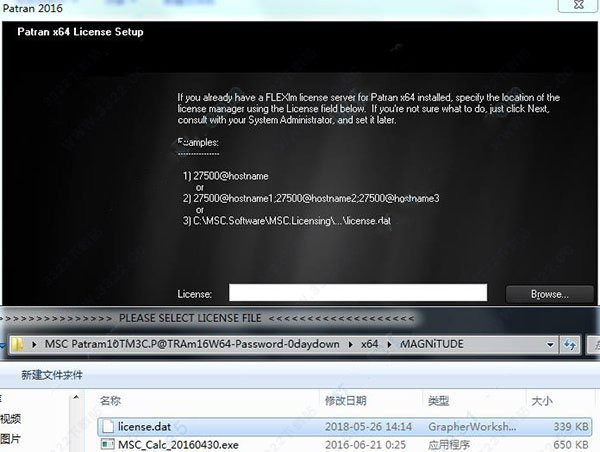
Task: Open 视频 in the navigation pane
Action: (10, 419)
